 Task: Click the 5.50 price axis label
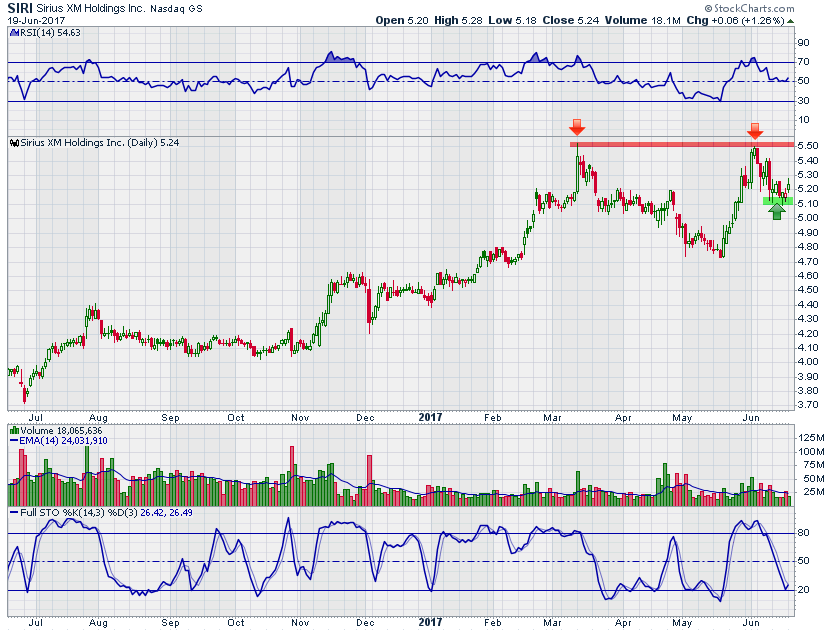point(808,146)
